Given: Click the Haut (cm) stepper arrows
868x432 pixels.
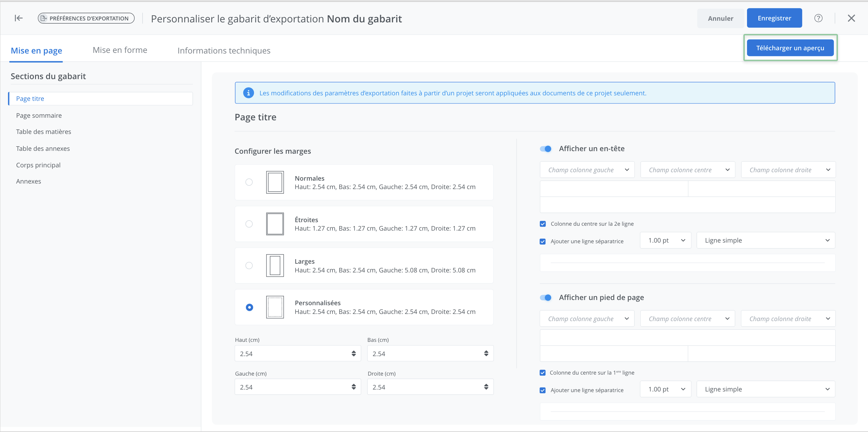Looking at the screenshot, I should tap(354, 354).
